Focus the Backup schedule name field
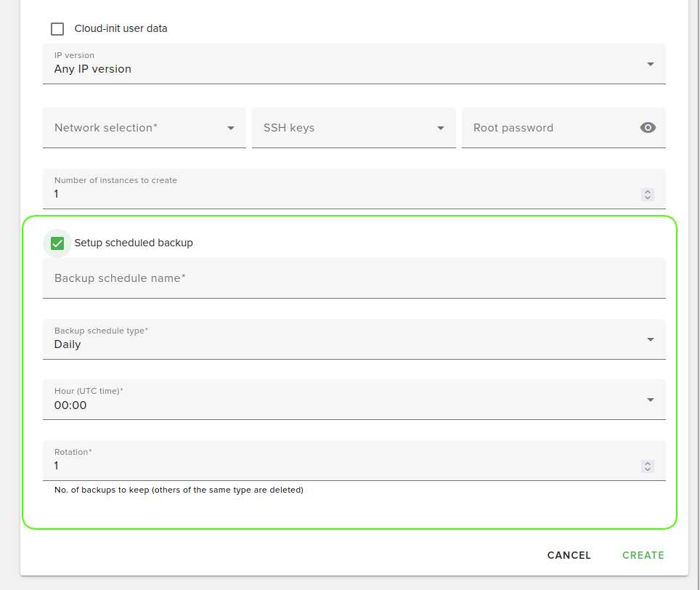The width and height of the screenshot is (700, 590). (x=349, y=278)
